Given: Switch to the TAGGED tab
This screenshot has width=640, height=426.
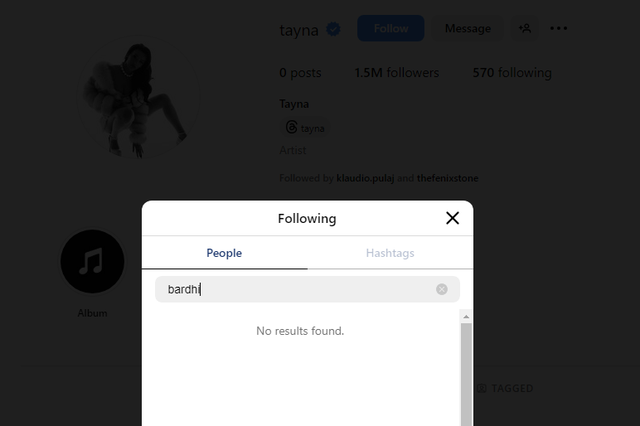Looking at the screenshot, I should coord(505,388).
